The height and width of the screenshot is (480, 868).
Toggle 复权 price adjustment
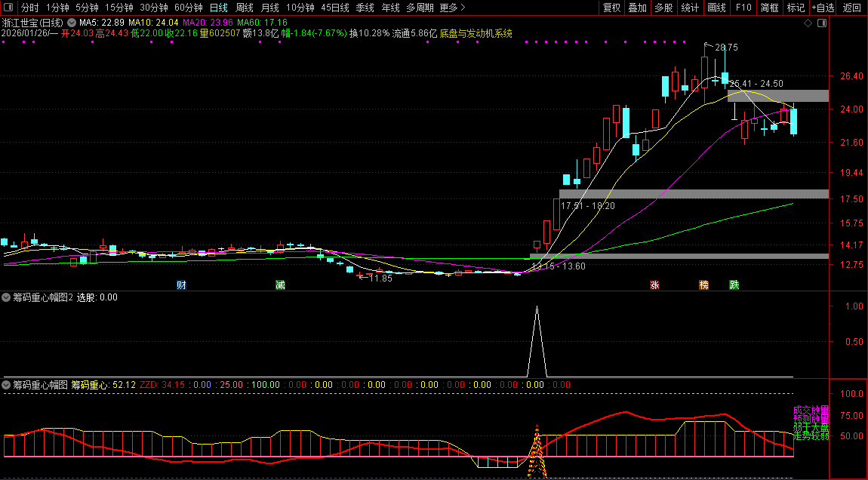(x=611, y=8)
